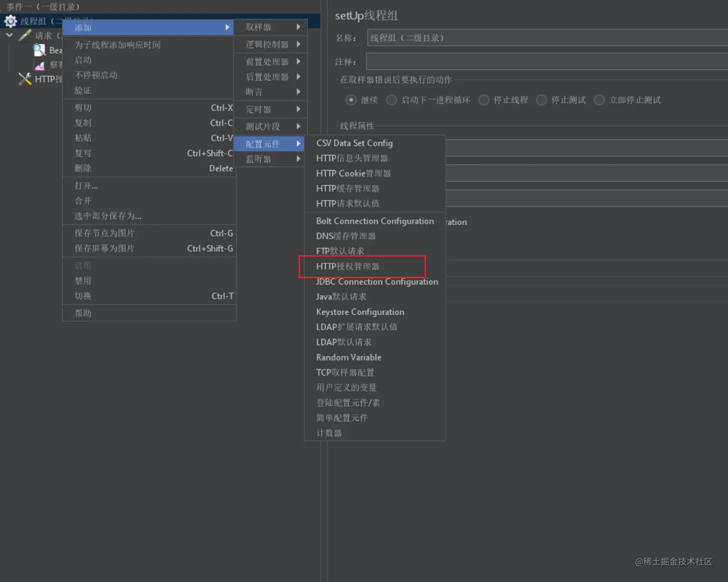Select HTTP授权管理器 config element
The width and height of the screenshot is (728, 582).
tap(375, 267)
